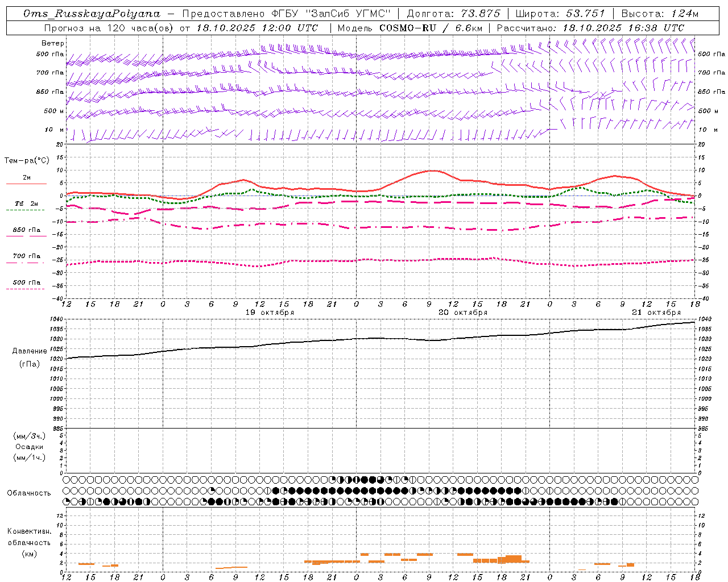Viewport: 728px width, 582px height.
Task: Click forecast start "18.10.2025 12:00 UTC"
Action: point(257,27)
